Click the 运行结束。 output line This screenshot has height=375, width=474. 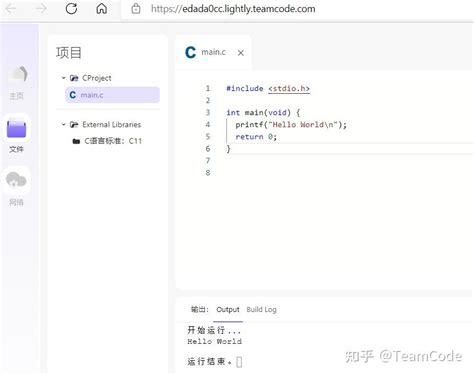click(209, 361)
